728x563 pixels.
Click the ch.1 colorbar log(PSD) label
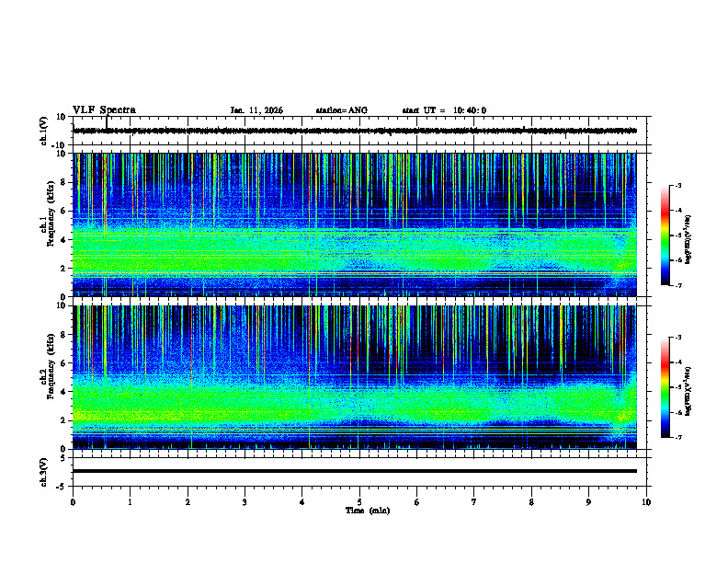pyautogui.click(x=688, y=239)
